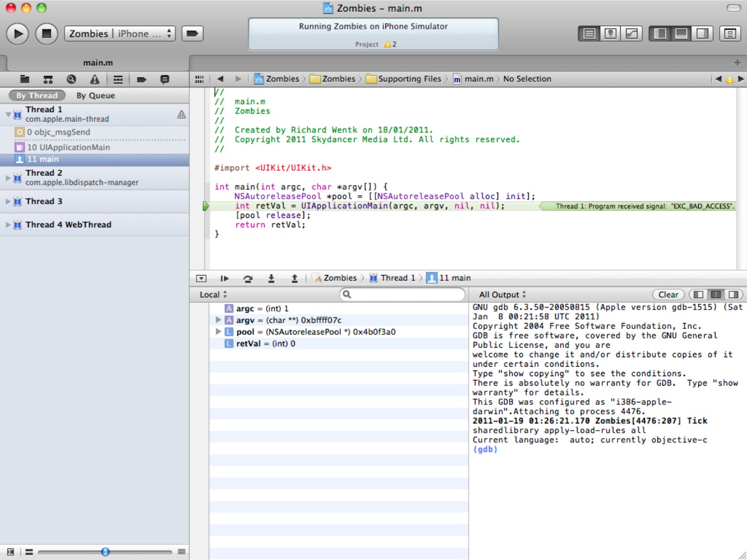This screenshot has width=747, height=560.
Task: Switch to By Thread view
Action: pos(37,95)
